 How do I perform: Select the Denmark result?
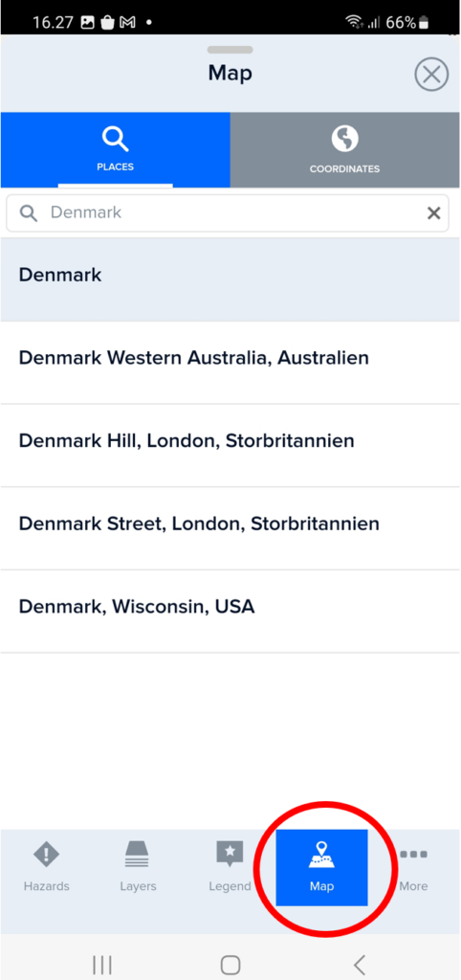pos(230,279)
